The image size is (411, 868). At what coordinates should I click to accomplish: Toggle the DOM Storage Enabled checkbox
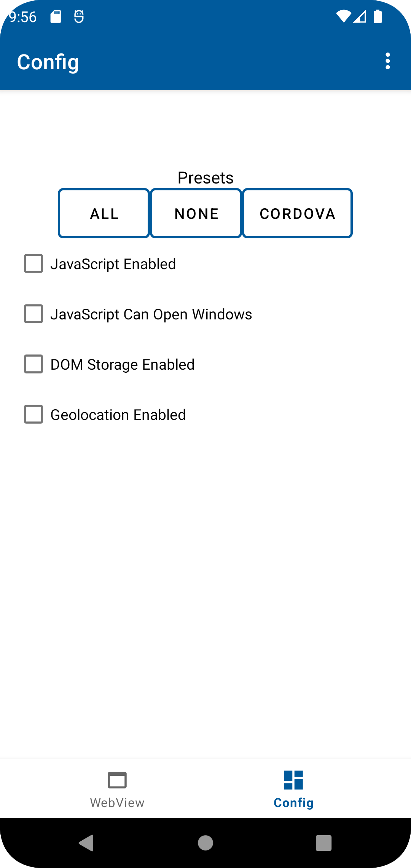tap(33, 364)
